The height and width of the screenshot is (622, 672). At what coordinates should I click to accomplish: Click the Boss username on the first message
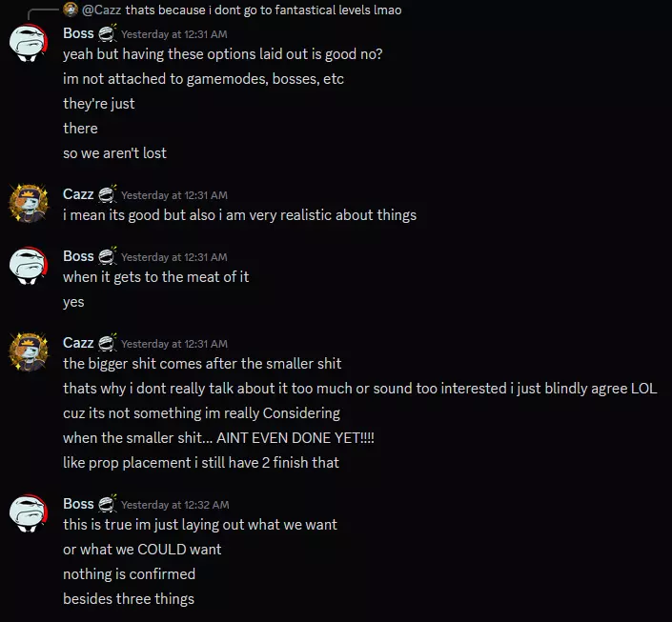click(78, 33)
